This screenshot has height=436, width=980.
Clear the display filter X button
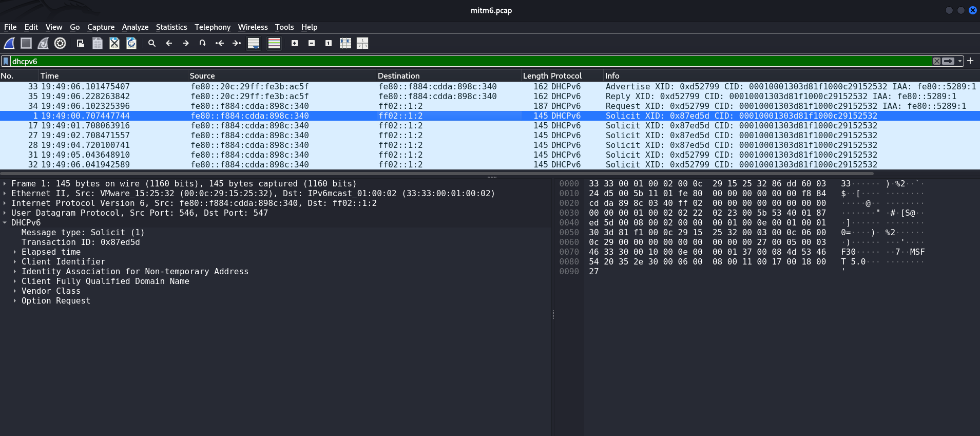click(937, 61)
